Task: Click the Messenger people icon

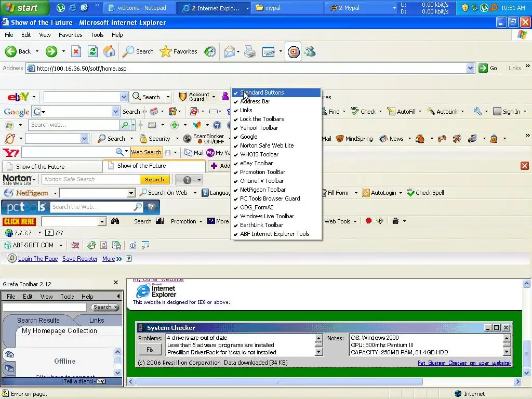Action: tap(310, 51)
